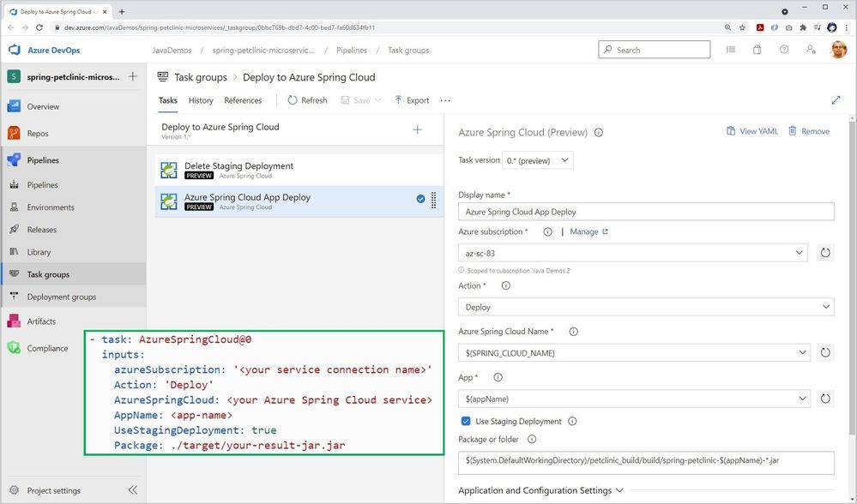Add a task with the plus icon
Screen dimensions: 857x504
(418, 130)
